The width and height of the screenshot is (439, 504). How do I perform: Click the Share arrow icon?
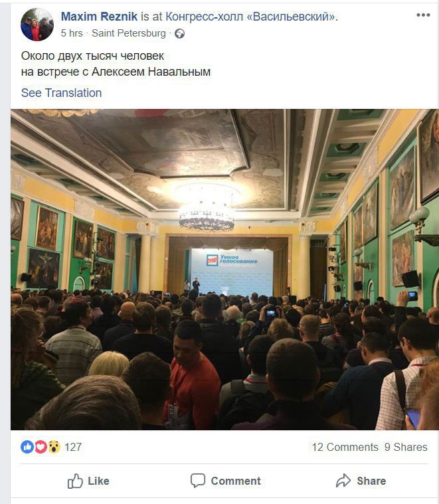343,481
